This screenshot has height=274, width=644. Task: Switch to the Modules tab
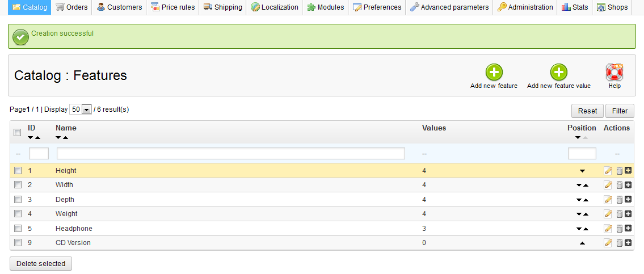point(326,7)
